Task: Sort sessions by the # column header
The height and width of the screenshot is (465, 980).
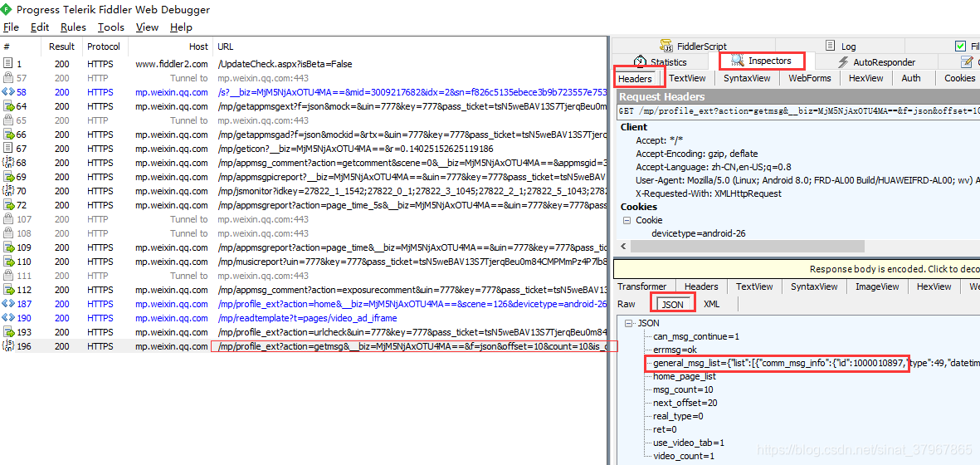Action: [21, 46]
